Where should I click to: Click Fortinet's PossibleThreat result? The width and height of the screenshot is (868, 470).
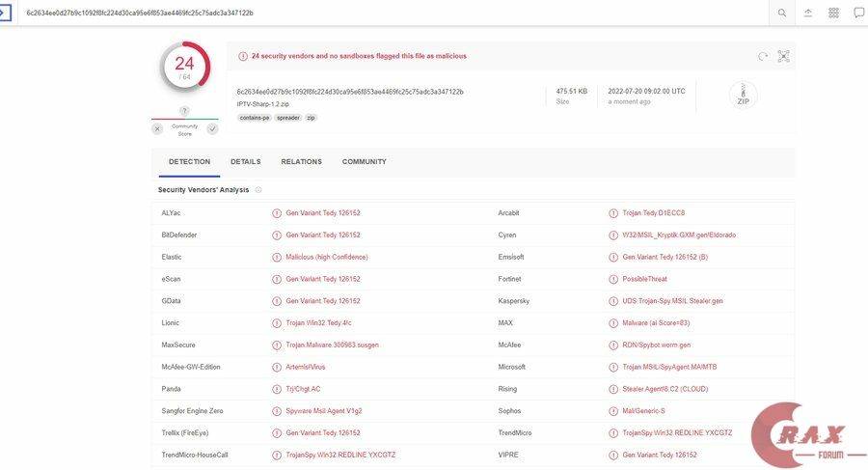645,279
